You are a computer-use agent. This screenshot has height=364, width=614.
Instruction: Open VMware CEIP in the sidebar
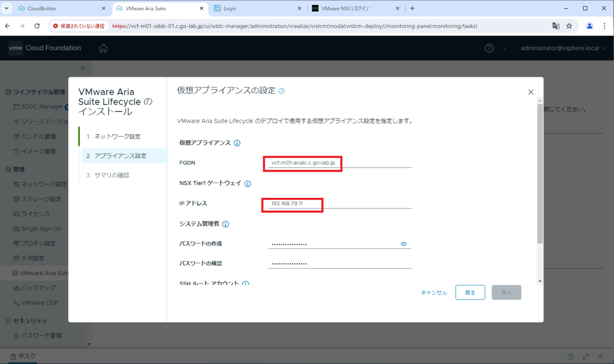tap(36, 303)
